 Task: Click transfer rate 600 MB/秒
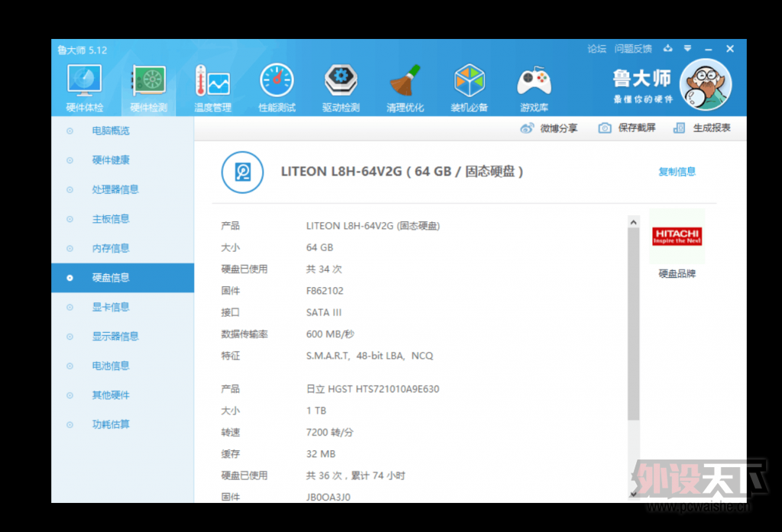(330, 334)
